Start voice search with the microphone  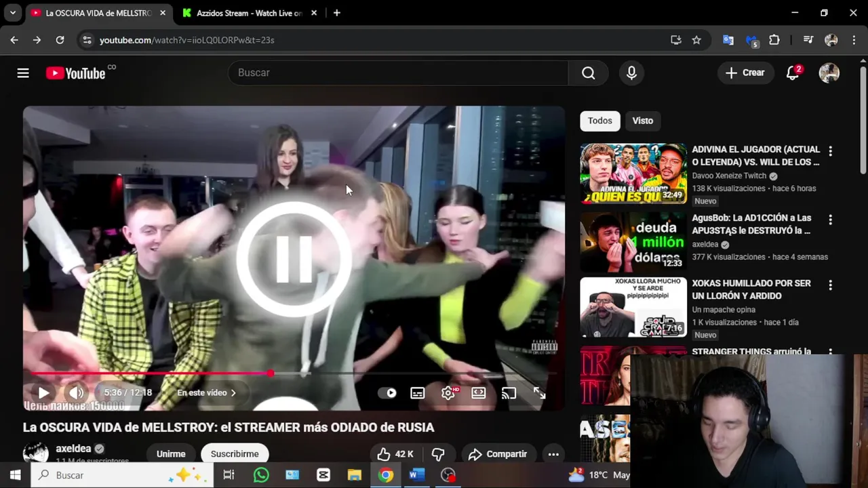[x=631, y=73]
